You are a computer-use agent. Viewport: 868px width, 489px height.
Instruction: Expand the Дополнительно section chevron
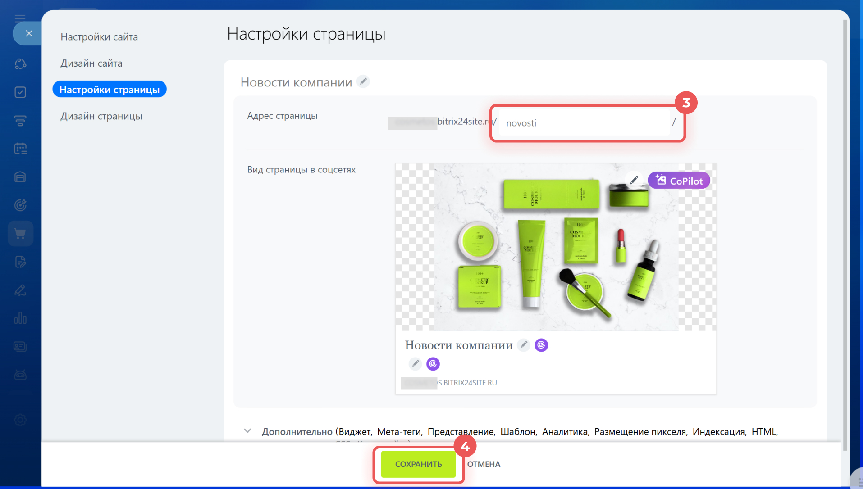coord(247,431)
